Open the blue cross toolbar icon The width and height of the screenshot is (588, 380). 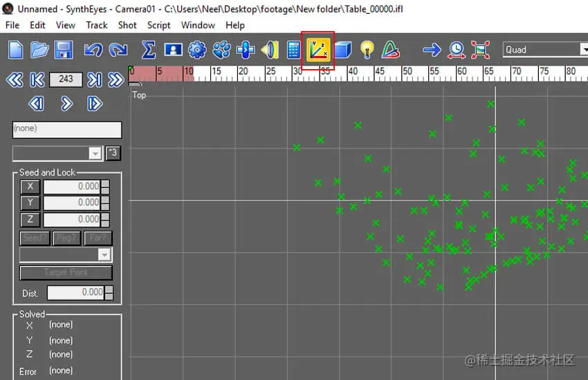tap(246, 50)
